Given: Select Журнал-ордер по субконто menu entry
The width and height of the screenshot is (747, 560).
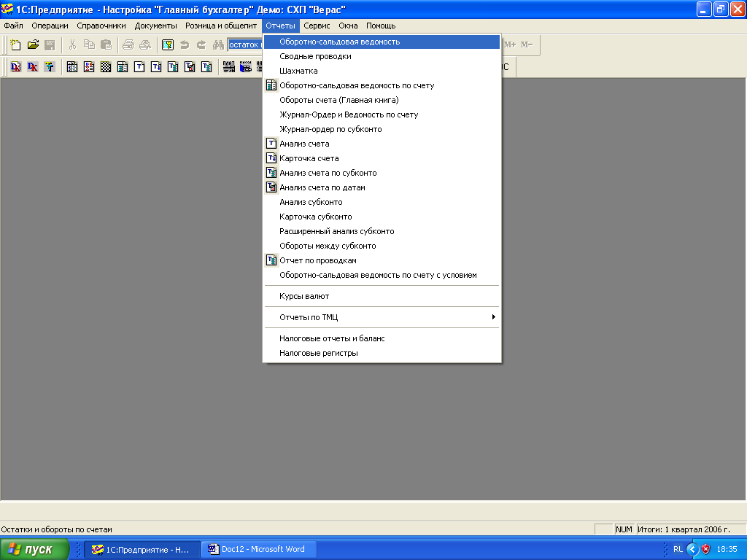Looking at the screenshot, I should click(382, 130).
